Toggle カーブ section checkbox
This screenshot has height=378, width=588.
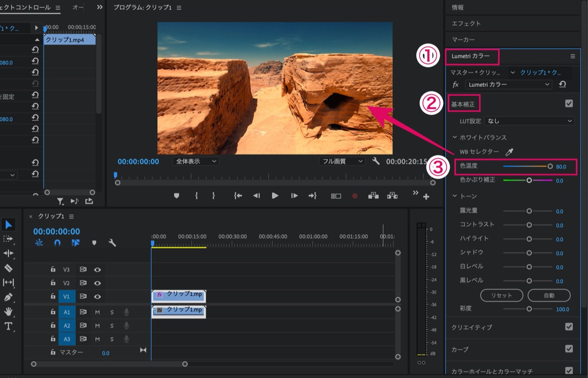coord(569,349)
